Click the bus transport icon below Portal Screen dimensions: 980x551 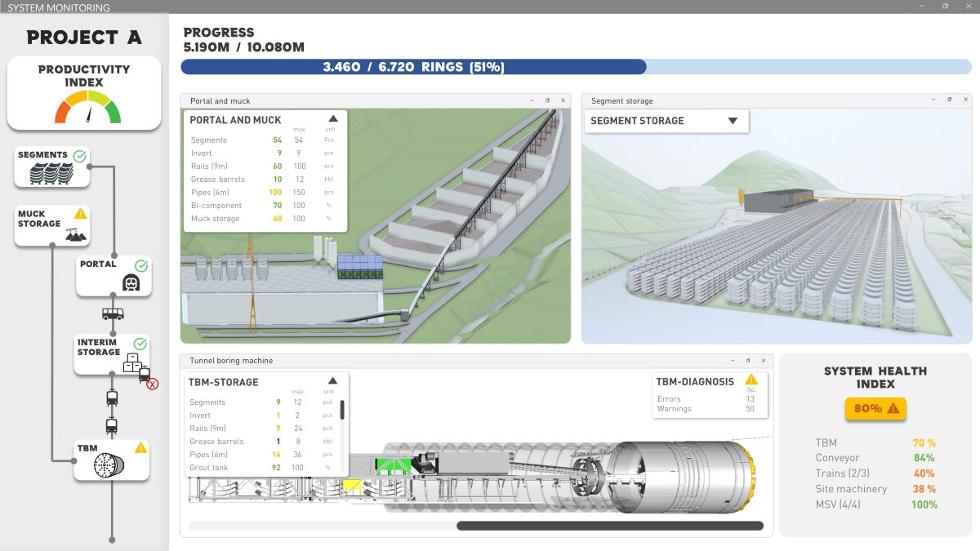(113, 313)
